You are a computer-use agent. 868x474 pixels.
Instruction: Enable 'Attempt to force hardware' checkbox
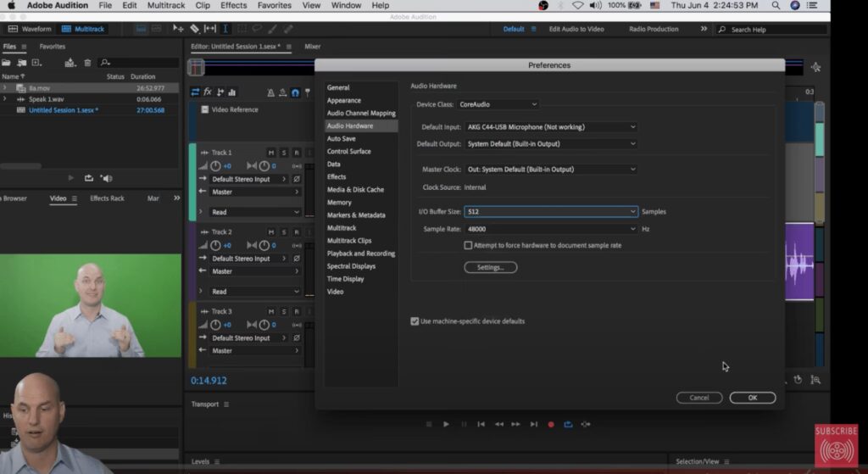[468, 245]
